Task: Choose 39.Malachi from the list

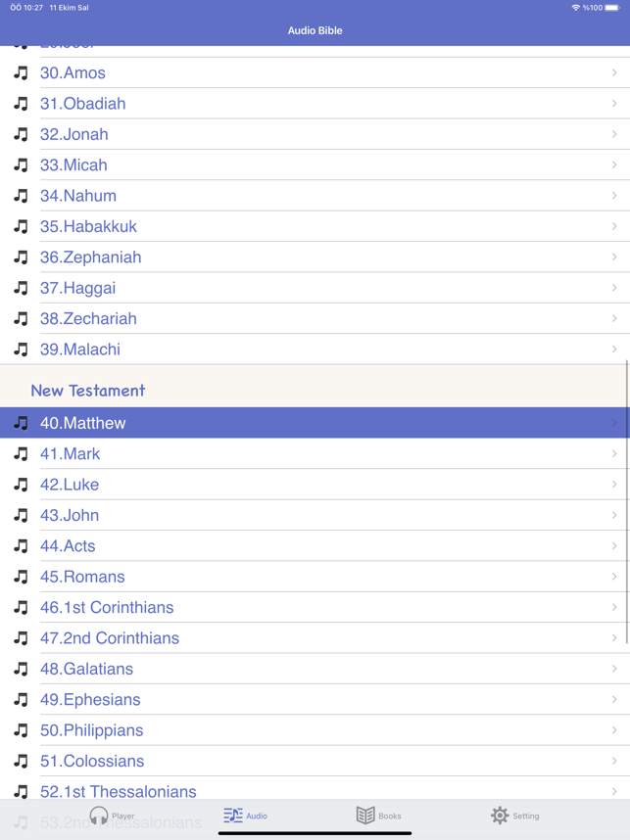Action: click(80, 350)
